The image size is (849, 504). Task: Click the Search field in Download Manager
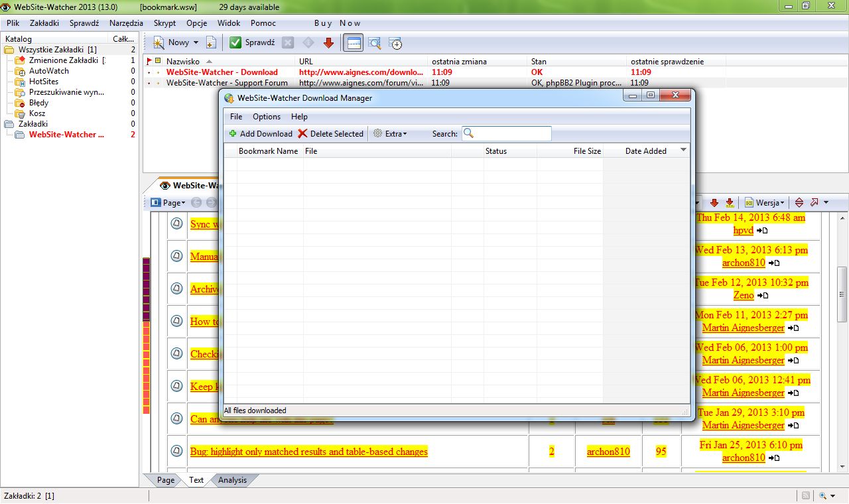[x=507, y=133]
